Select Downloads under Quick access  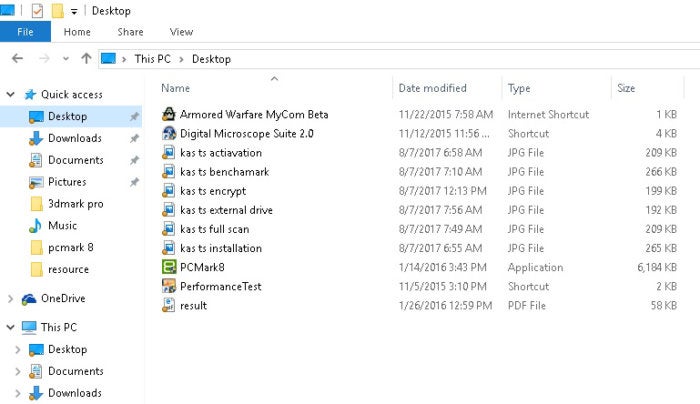(x=75, y=138)
